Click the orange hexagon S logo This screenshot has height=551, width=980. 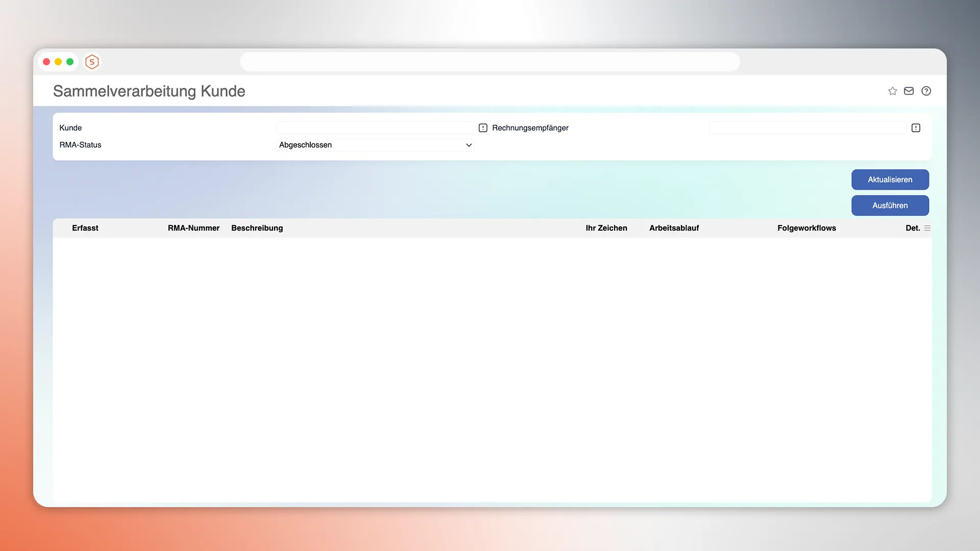92,62
